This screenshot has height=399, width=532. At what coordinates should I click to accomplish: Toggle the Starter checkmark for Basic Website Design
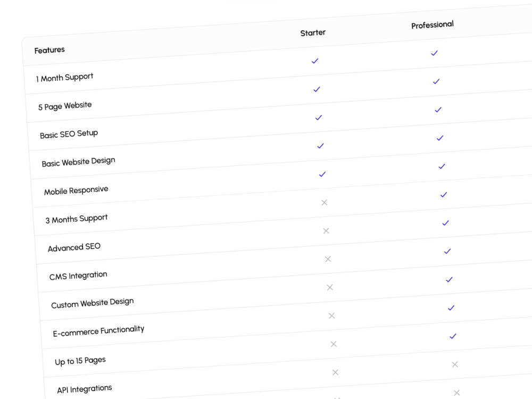320,146
